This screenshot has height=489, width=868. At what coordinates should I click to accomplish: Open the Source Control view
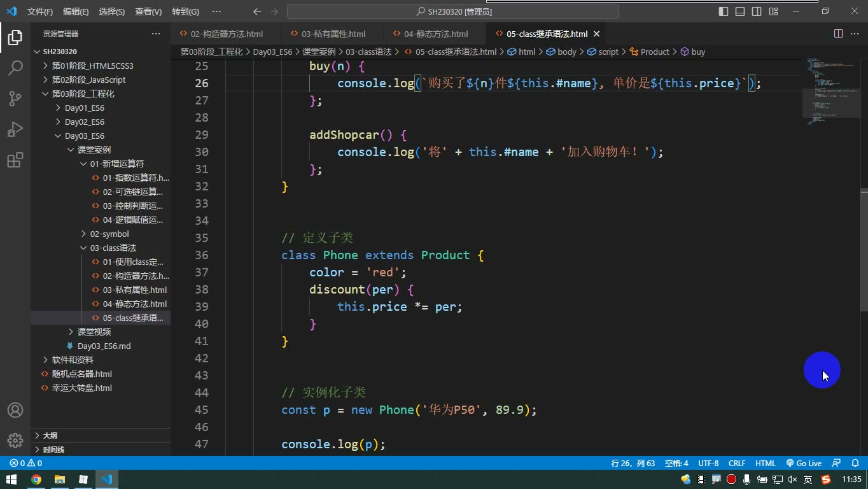click(x=15, y=99)
